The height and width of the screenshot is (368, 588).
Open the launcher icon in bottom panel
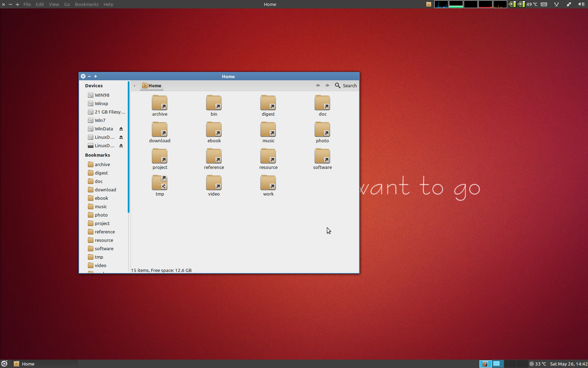[x=4, y=364]
